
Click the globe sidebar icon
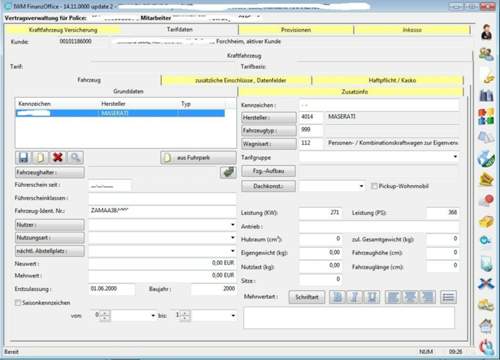click(486, 158)
